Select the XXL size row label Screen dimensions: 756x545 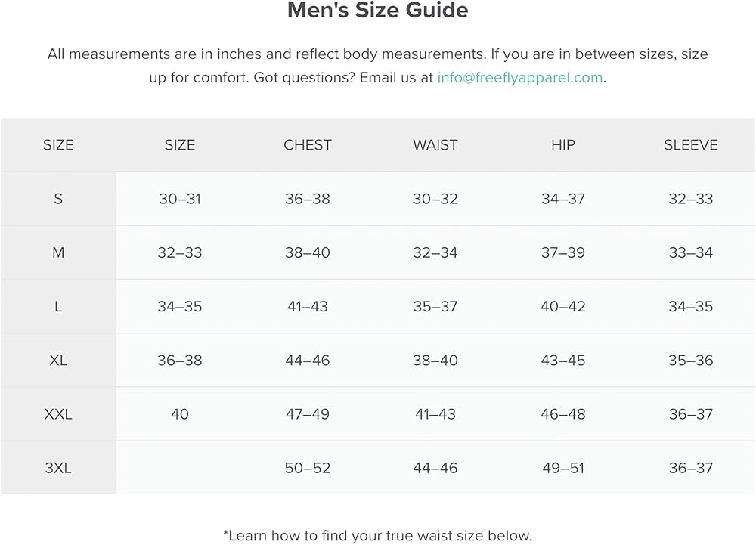coord(58,413)
